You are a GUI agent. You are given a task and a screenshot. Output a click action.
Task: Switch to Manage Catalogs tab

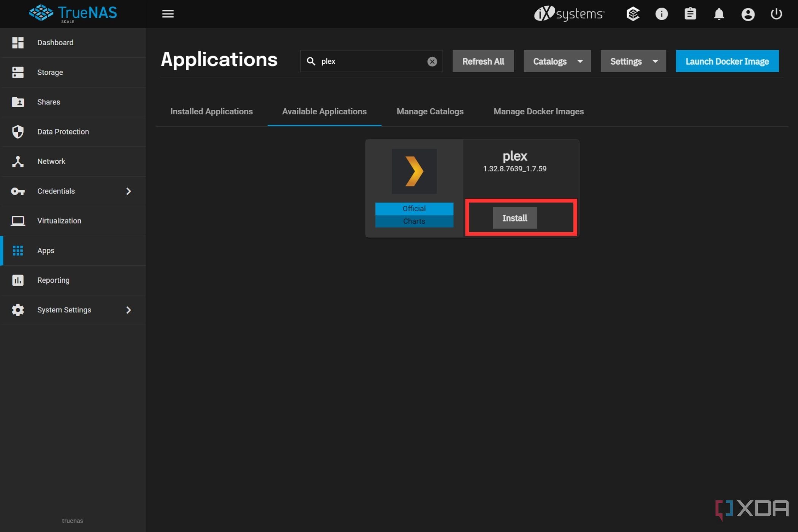430,111
